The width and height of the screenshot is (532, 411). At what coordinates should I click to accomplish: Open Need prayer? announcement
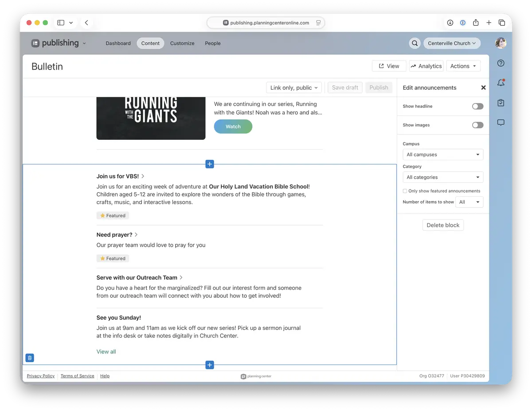[x=117, y=234]
